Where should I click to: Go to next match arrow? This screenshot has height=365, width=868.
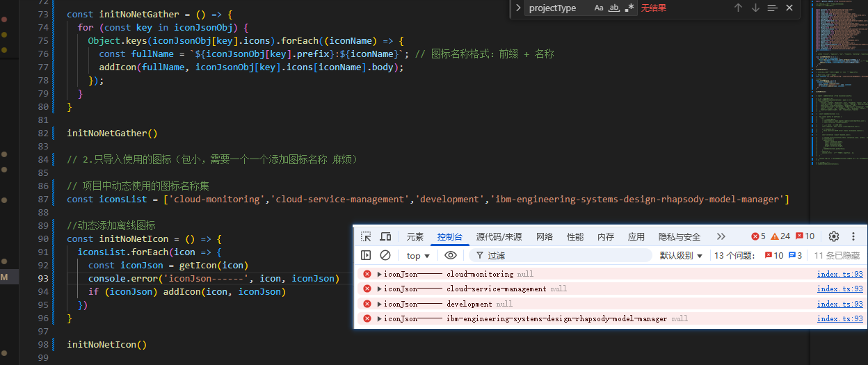click(x=755, y=8)
